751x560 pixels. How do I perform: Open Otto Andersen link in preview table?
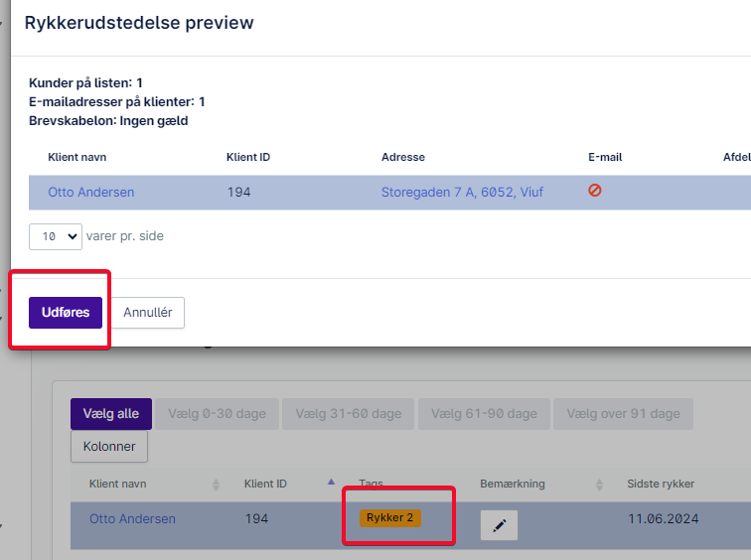point(91,193)
